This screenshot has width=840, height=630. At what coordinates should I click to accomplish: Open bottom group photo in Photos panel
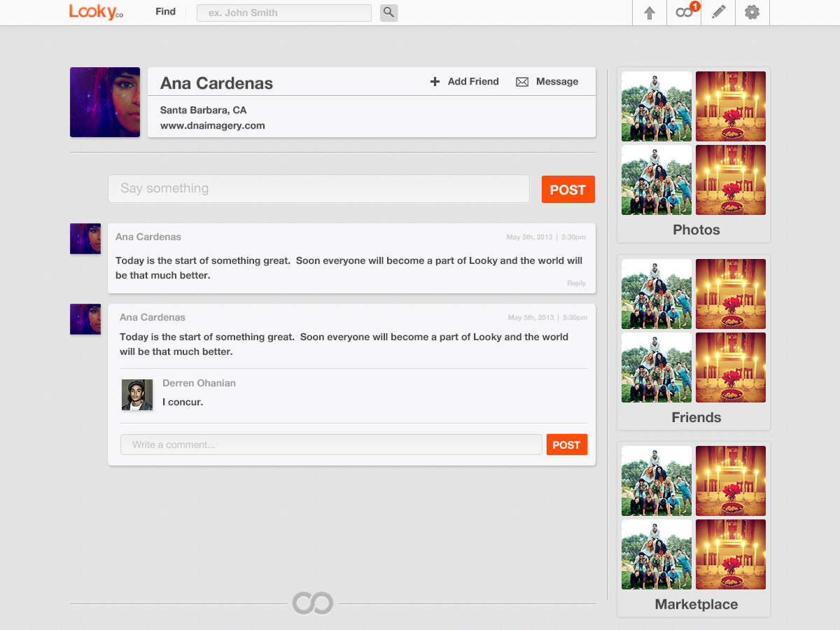tap(657, 180)
